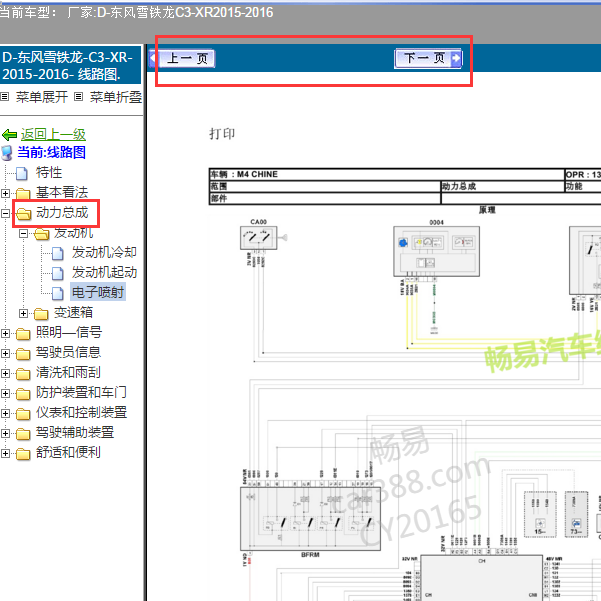Image resolution: width=601 pixels, height=601 pixels.
Task: Click the BFRM fuse box component
Action: 310,519
